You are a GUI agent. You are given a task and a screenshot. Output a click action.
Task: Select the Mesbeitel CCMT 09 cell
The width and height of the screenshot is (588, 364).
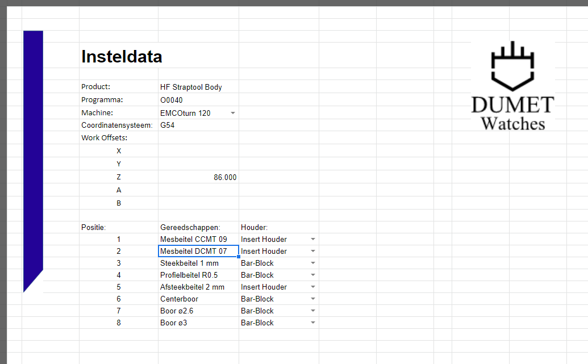pos(198,239)
